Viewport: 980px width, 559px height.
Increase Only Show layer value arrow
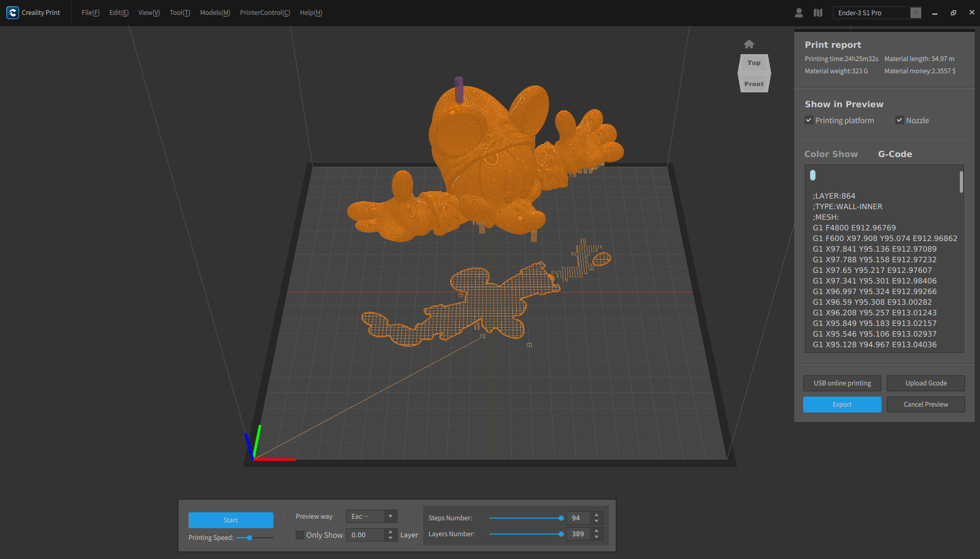coord(391,532)
